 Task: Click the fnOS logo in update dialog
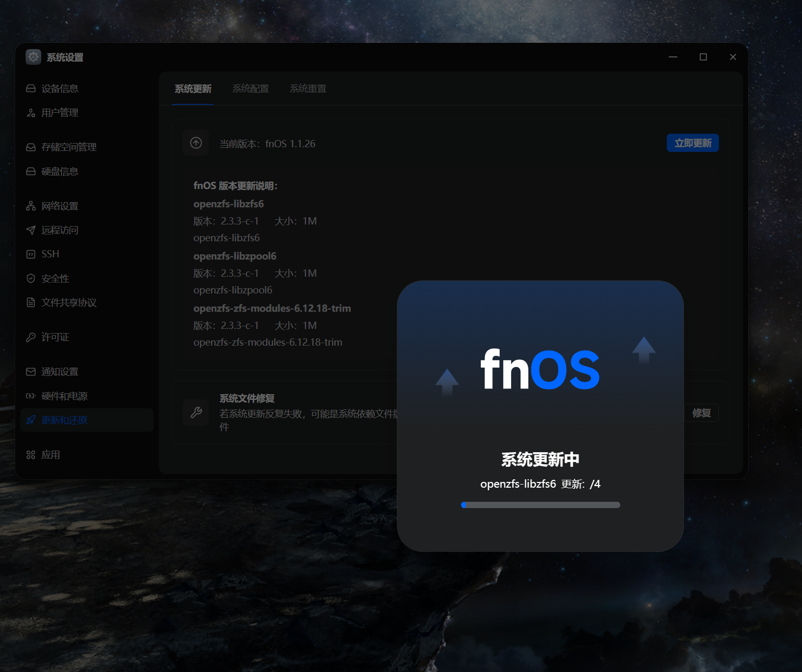540,370
